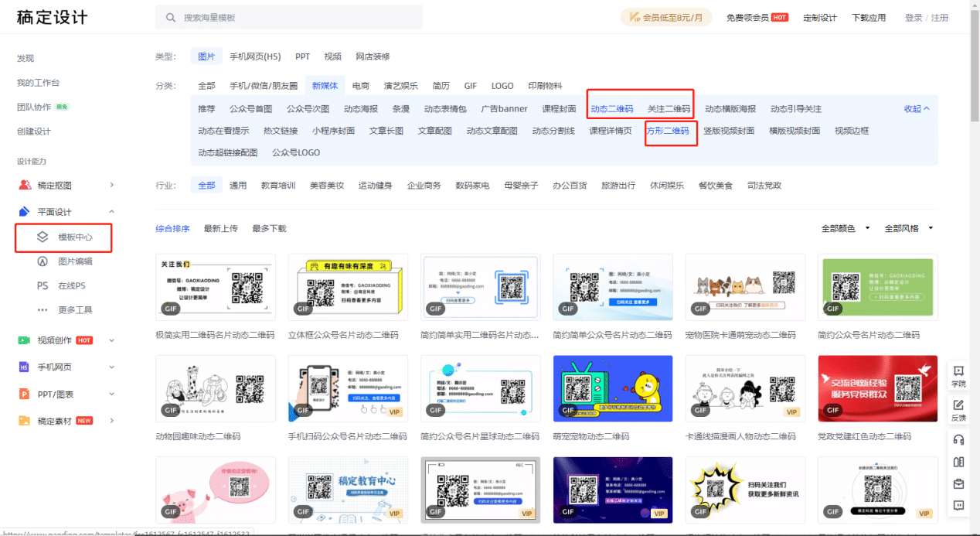Collapse categories with the 收起 toggle
The width and height of the screenshot is (980, 536).
[917, 109]
